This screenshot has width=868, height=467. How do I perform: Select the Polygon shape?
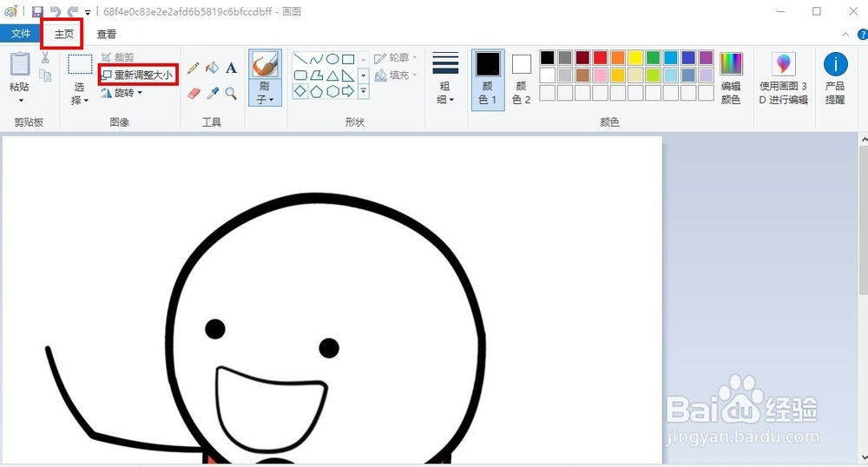(316, 76)
